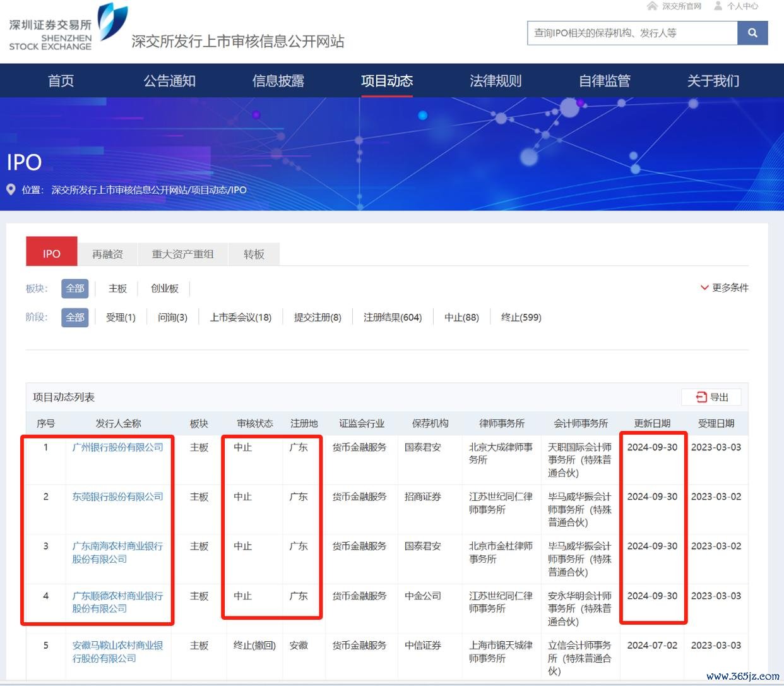Open 广州银行股份有限公司 project link
Viewport: 784px width, 686px height.
coord(117,447)
